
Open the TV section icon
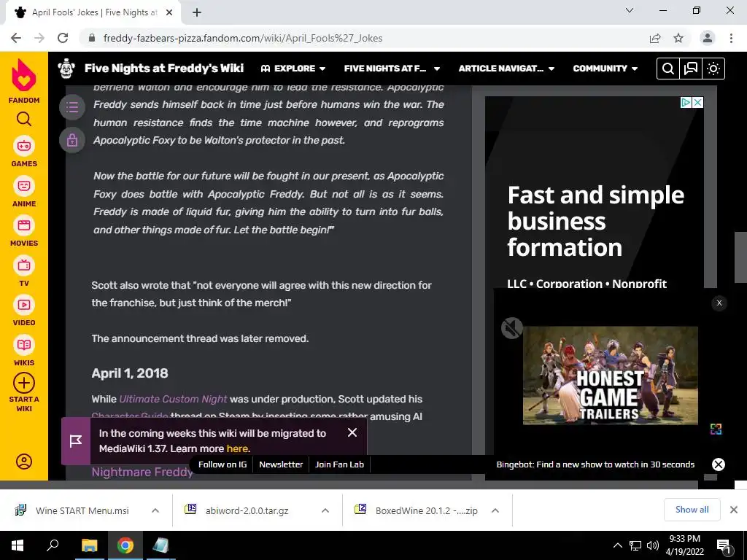pyautogui.click(x=24, y=265)
